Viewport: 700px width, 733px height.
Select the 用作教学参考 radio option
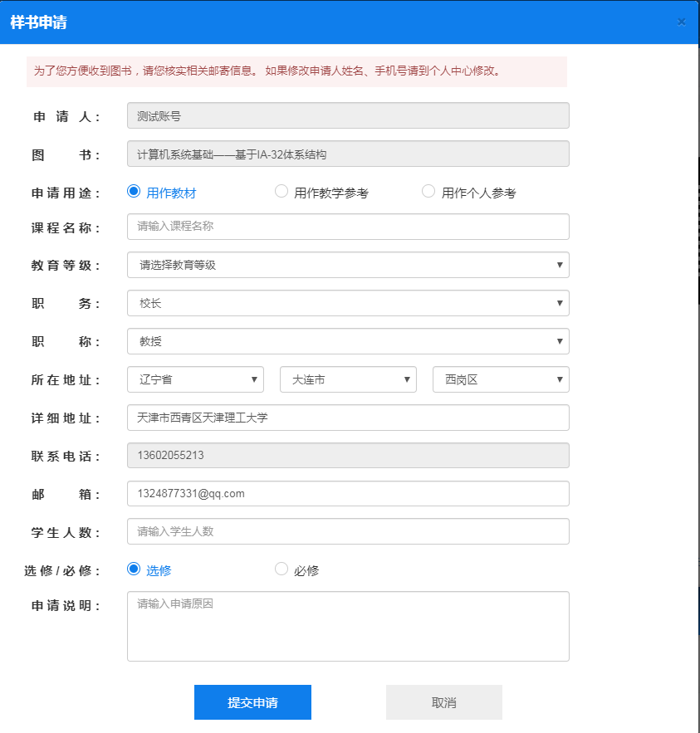tap(281, 192)
